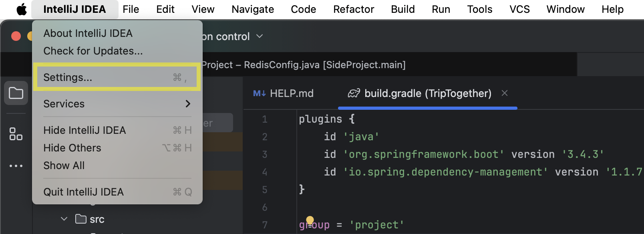This screenshot has height=234, width=644.
Task: Click the src folder icon
Action: (x=81, y=219)
